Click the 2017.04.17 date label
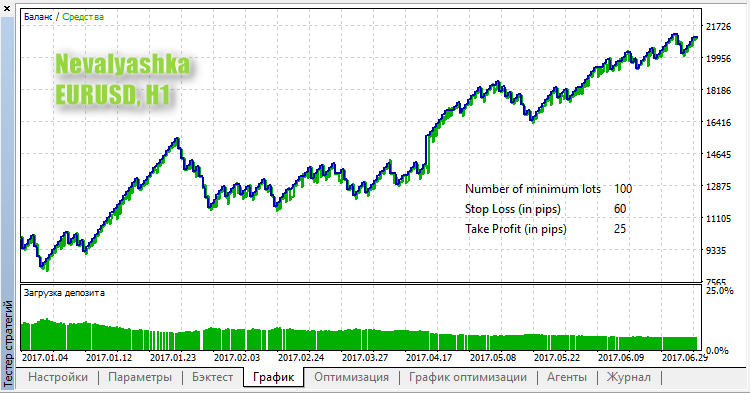The image size is (750, 394). (x=429, y=358)
